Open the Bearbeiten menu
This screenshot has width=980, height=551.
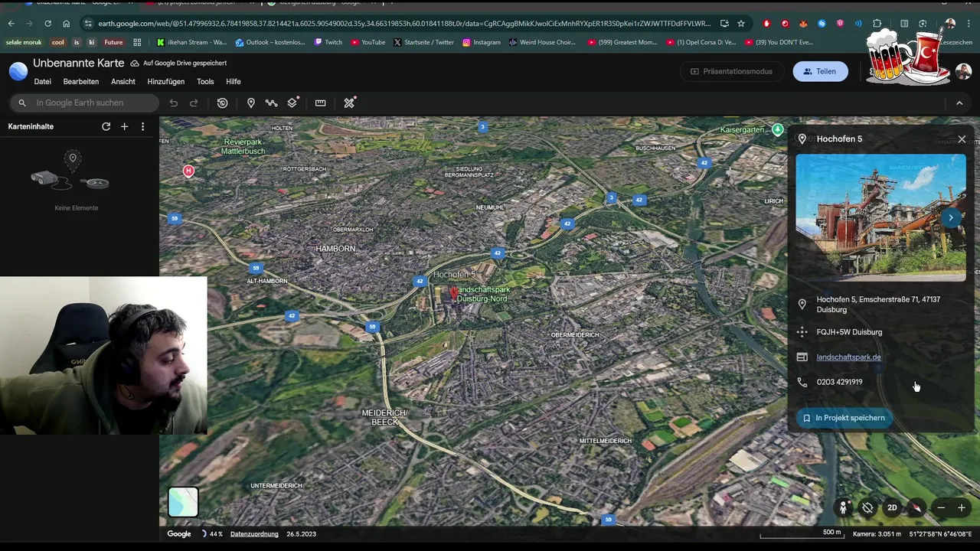coord(81,81)
